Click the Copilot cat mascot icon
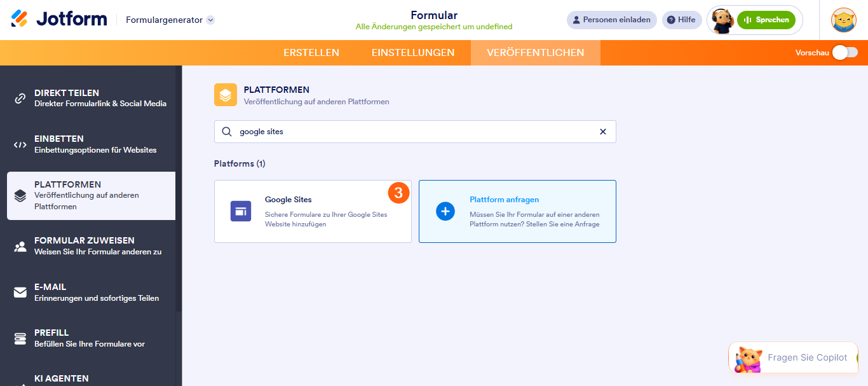The image size is (868, 386). coord(748,359)
